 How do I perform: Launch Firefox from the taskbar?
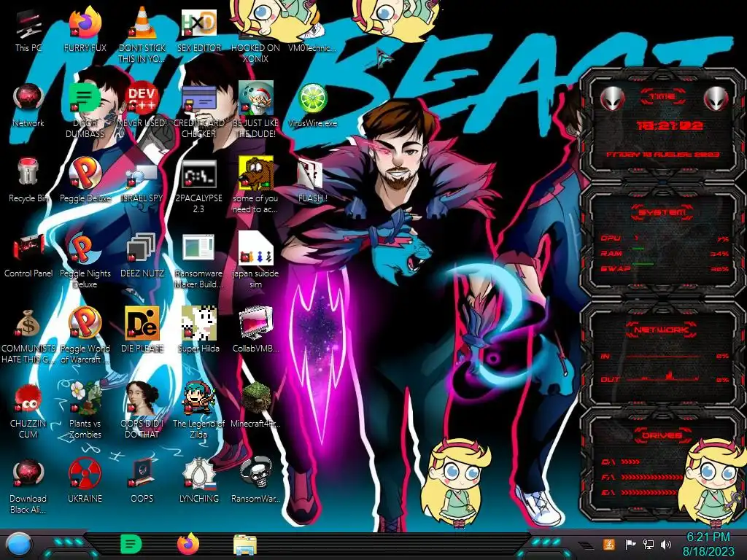(x=187, y=544)
